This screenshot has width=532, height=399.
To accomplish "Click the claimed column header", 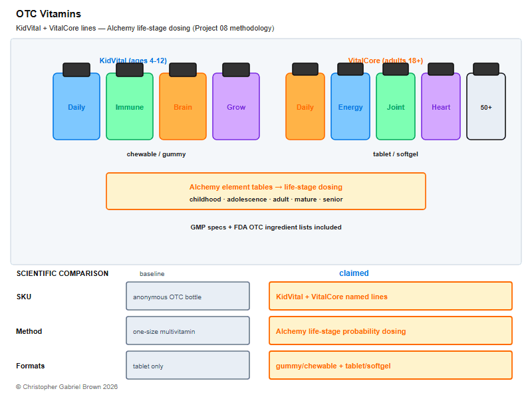I will pyautogui.click(x=354, y=273).
